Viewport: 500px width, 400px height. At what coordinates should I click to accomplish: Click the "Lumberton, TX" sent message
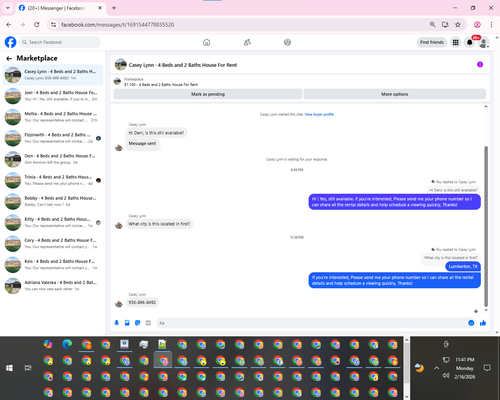click(x=463, y=266)
